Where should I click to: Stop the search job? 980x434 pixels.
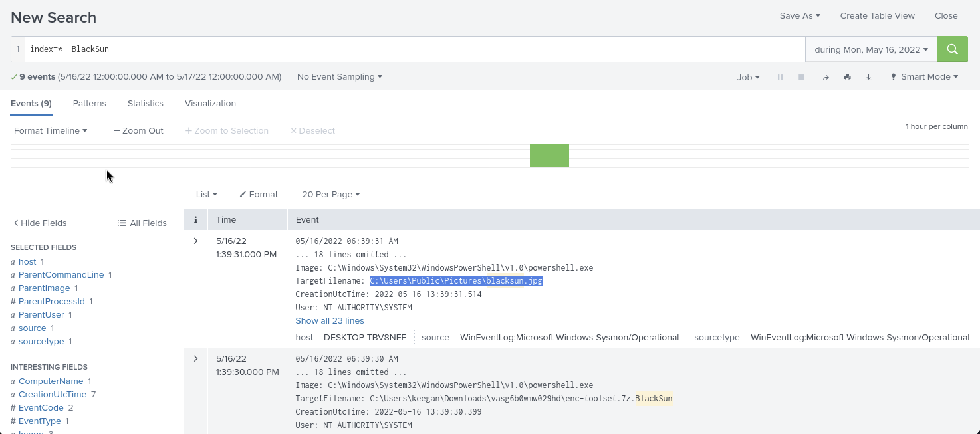tap(801, 77)
